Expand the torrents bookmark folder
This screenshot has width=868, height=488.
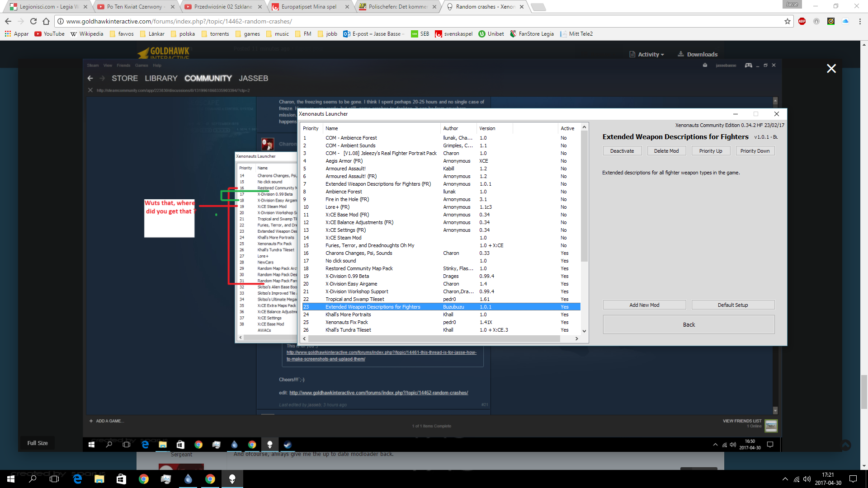[x=215, y=34]
